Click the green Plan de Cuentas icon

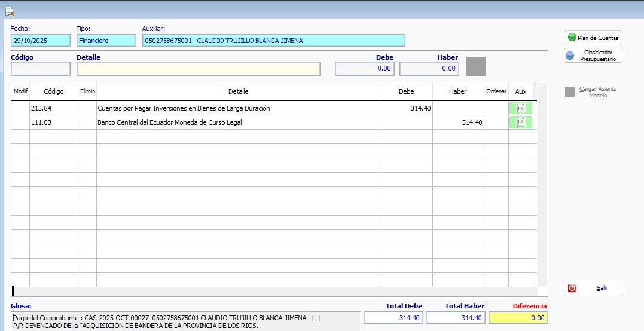[572, 37]
